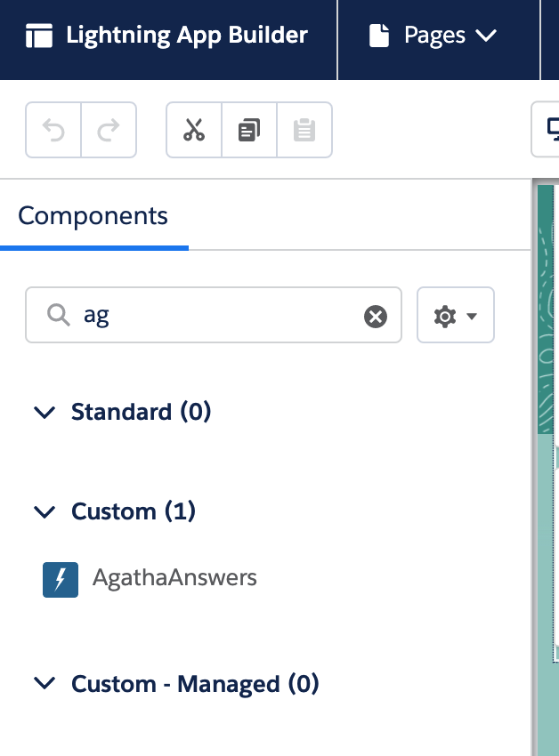559x756 pixels.
Task: Click the AgathaAnswers lightning bolt icon
Action: 61,580
